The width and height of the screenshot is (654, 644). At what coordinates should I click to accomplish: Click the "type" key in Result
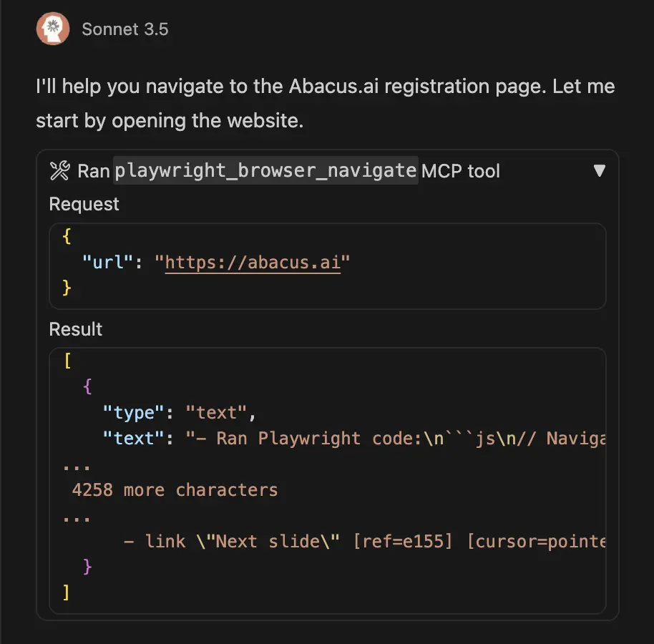pyautogui.click(x=135, y=413)
